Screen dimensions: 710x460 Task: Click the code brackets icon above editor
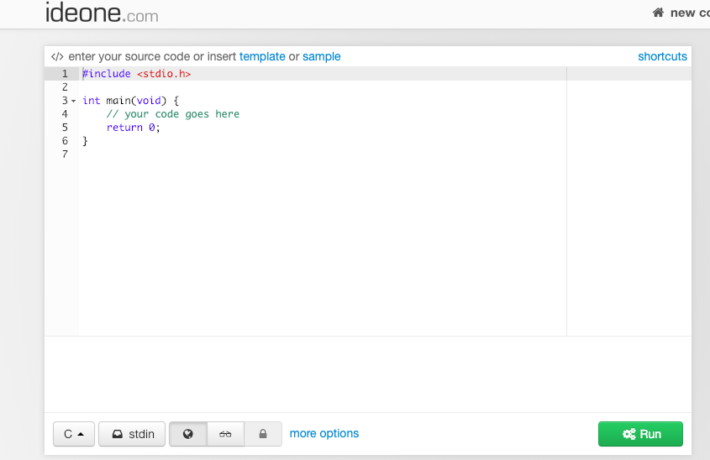point(57,57)
